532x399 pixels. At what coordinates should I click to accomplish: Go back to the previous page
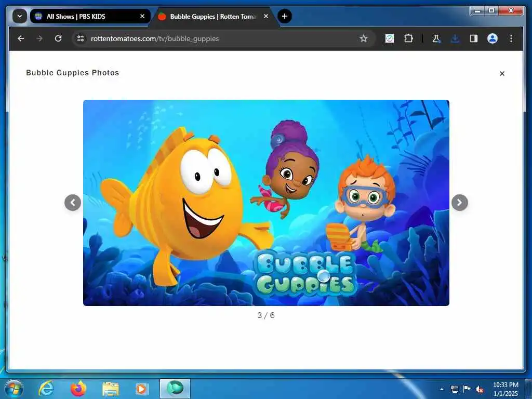coord(21,38)
